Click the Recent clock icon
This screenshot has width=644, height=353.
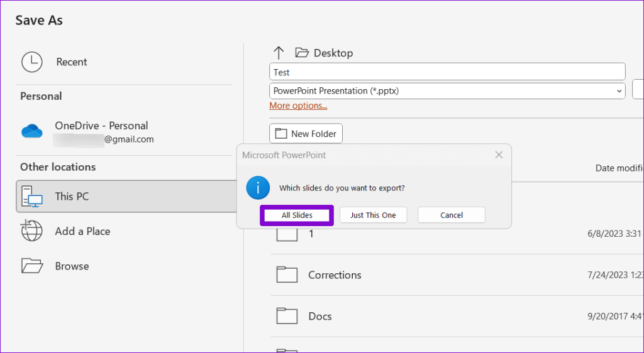(x=31, y=62)
